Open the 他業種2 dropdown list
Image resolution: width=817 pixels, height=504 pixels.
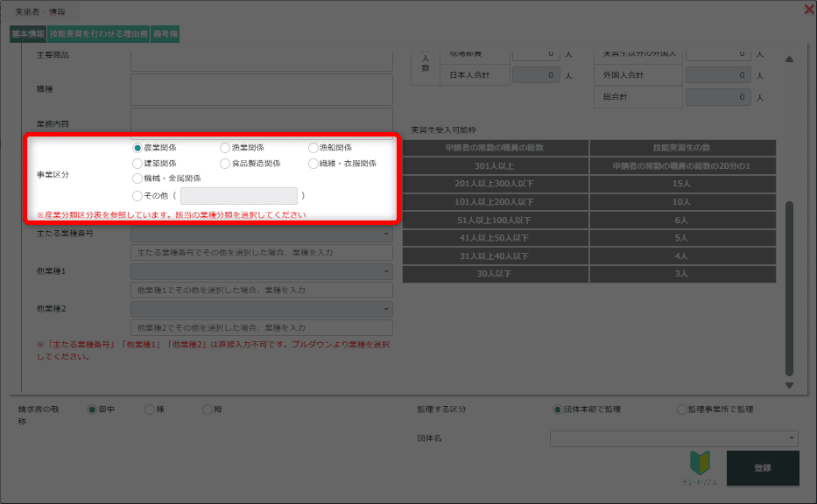[262, 309]
